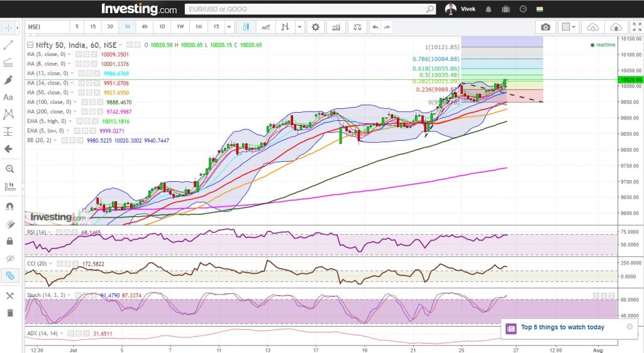Select the 1h interval
The width and height of the screenshot is (644, 353).
[x=127, y=26]
